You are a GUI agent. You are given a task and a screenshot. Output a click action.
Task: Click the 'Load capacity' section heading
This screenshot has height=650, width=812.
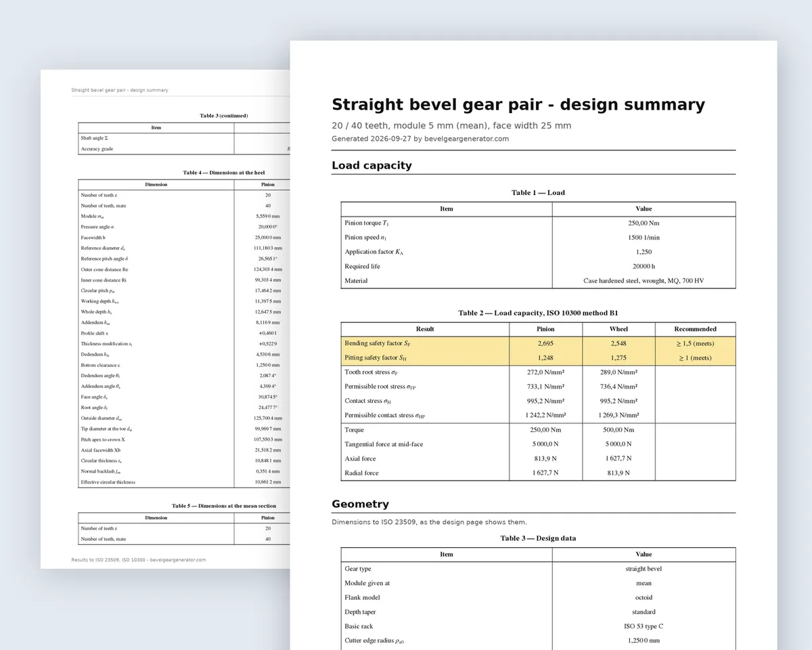(371, 165)
